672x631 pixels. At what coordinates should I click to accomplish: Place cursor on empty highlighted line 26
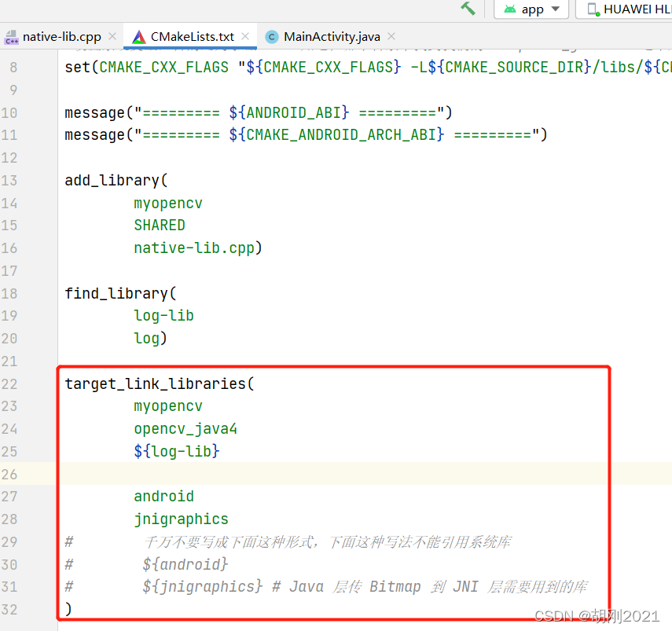click(x=364, y=474)
